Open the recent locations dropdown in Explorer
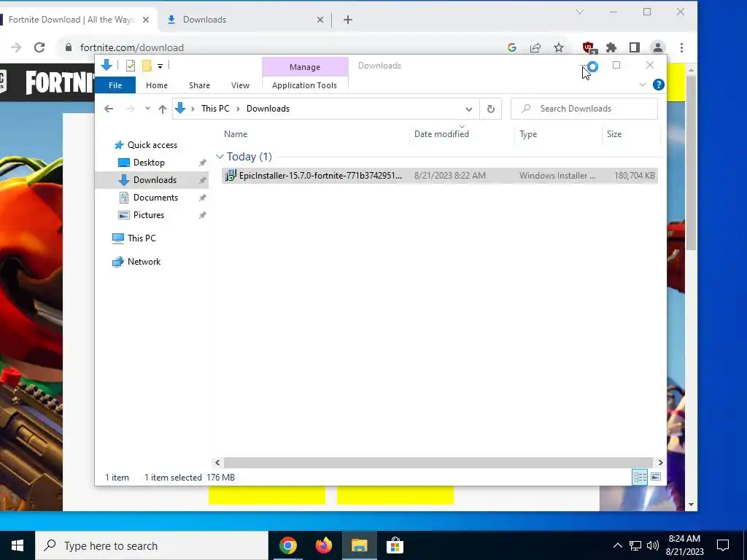 [x=147, y=109]
